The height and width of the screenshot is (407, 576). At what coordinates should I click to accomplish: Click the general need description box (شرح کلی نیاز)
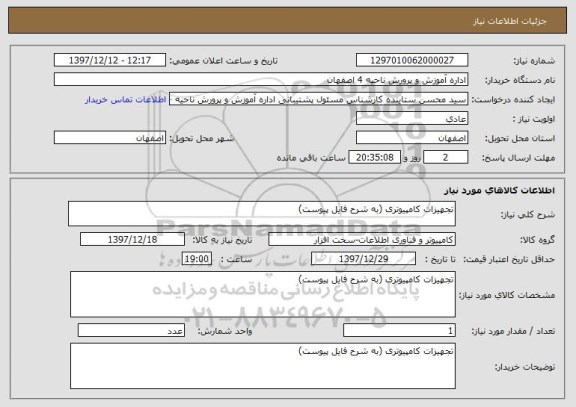[x=262, y=213]
